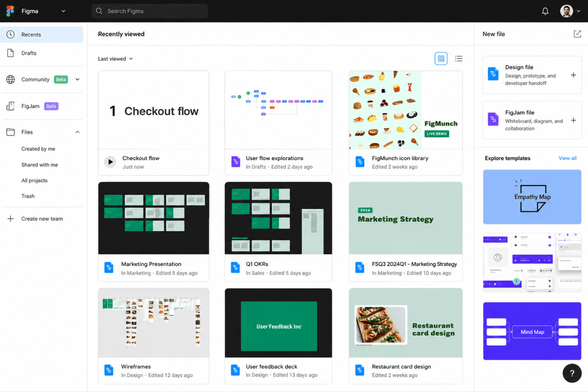Click the Community globe icon

[x=11, y=79]
